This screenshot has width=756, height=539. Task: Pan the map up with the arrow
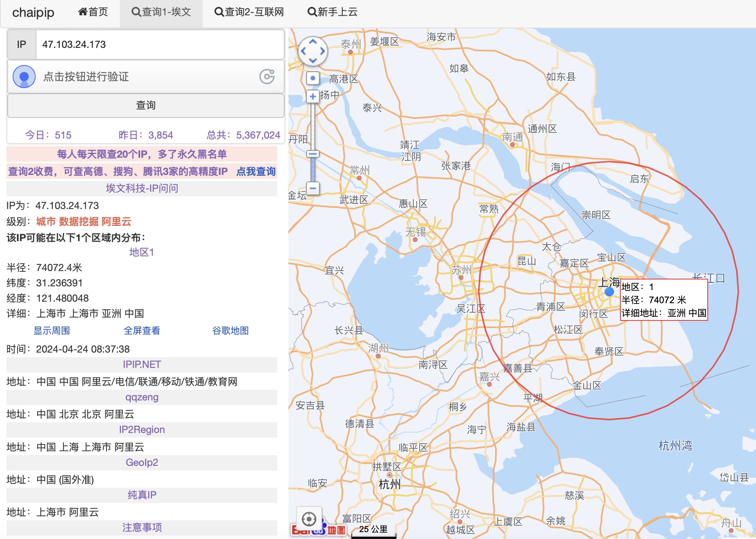click(x=313, y=41)
